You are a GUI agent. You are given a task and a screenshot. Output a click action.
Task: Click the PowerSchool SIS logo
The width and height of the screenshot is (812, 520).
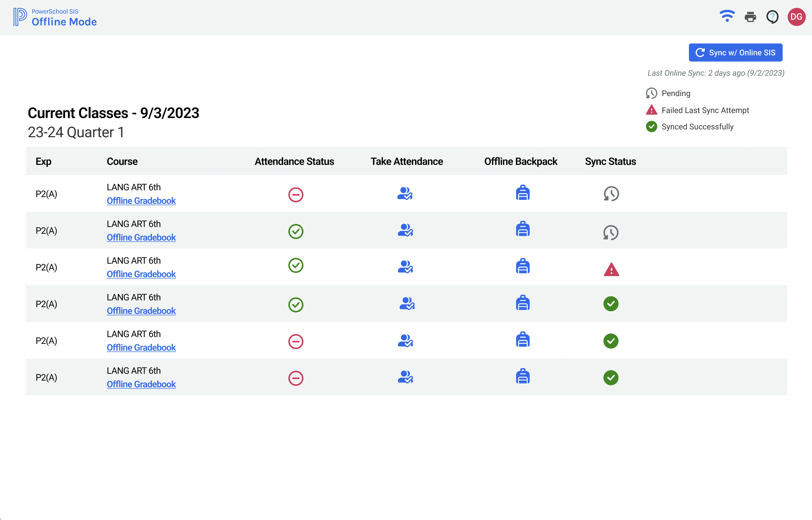click(20, 17)
